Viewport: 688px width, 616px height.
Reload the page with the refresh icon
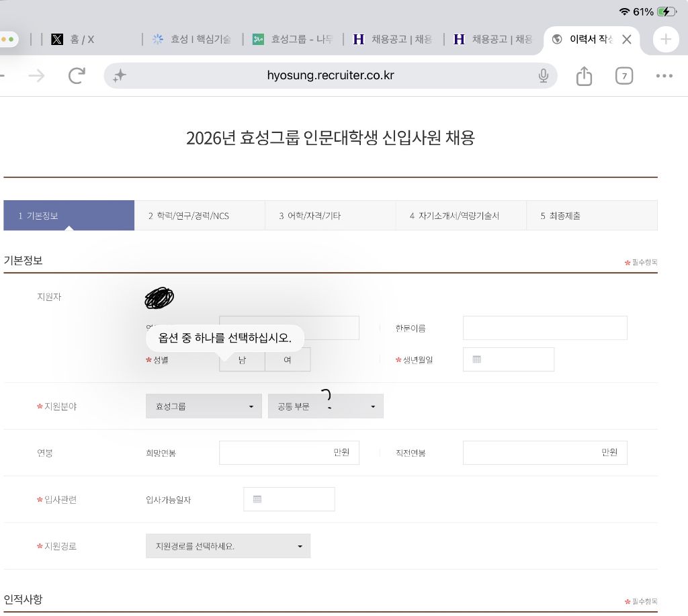77,75
